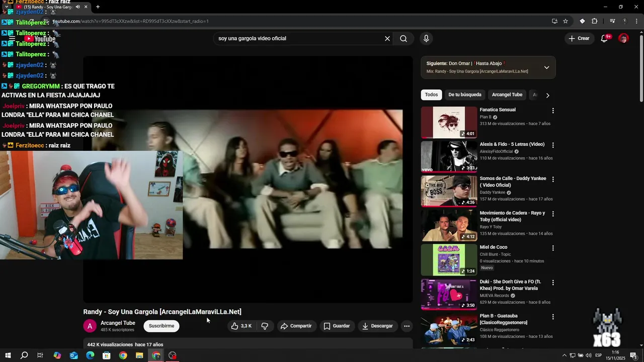Open a new browser tab
Screen dimensions: 644x362
(98, 7)
